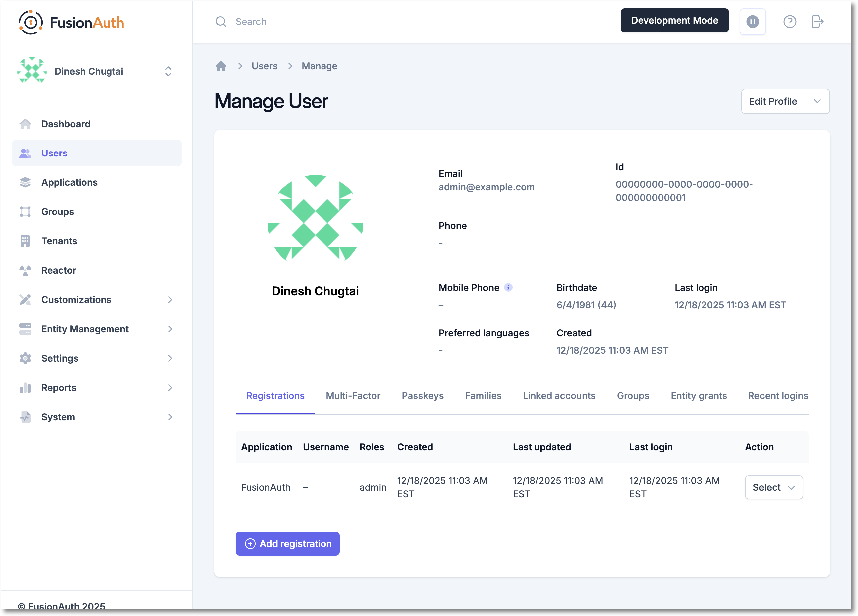
Task: Toggle the pause refresh control
Action: point(752,22)
